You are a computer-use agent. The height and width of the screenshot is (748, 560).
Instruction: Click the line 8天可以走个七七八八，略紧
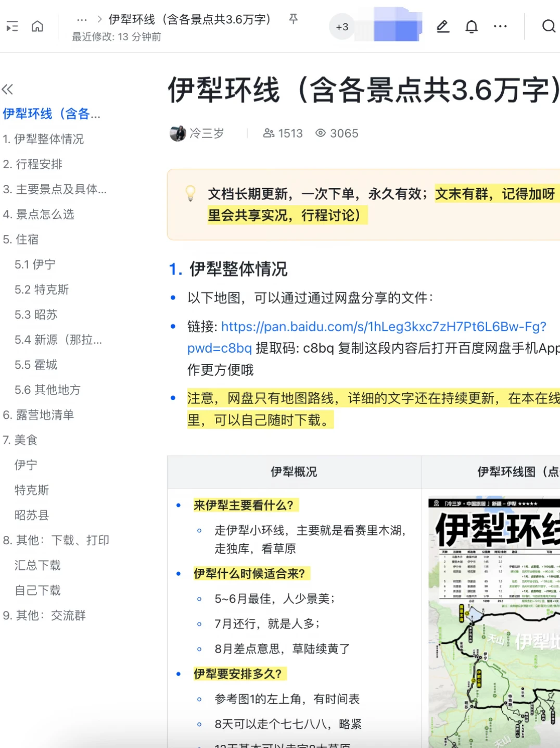[288, 724]
